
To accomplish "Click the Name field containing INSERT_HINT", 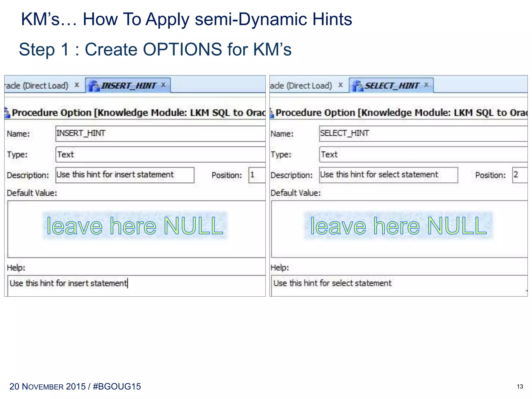I will point(160,134).
